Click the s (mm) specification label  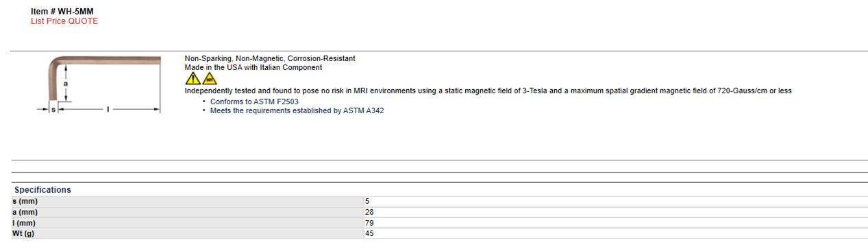tap(25, 201)
